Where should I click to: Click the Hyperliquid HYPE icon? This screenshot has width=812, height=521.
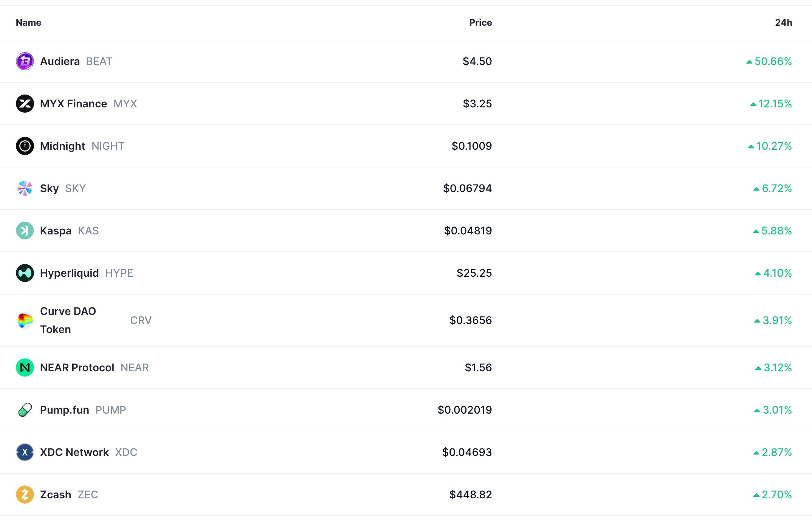25,273
